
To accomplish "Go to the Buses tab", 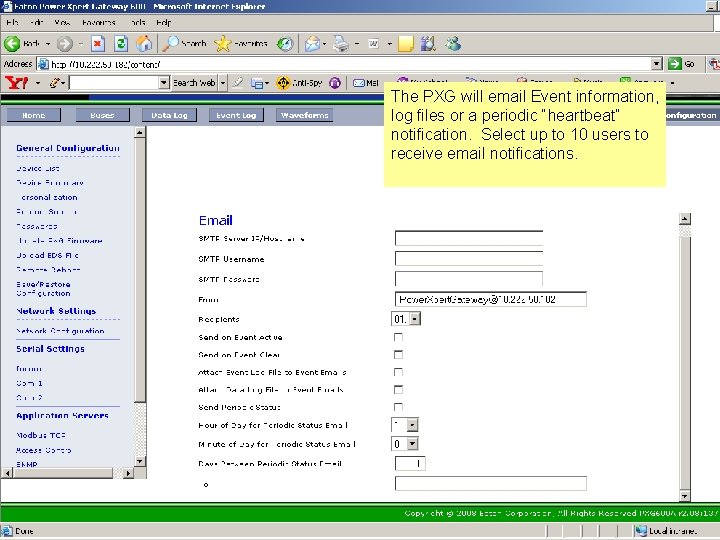I will click(x=102, y=115).
